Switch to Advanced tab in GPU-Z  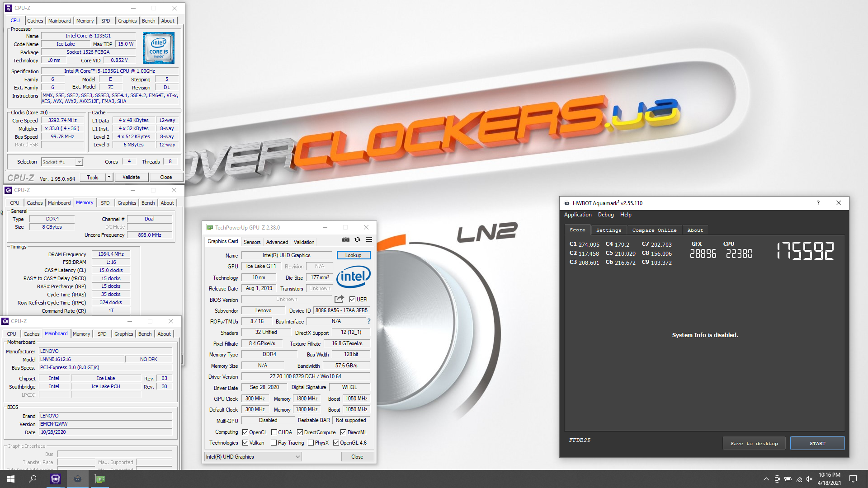click(277, 242)
